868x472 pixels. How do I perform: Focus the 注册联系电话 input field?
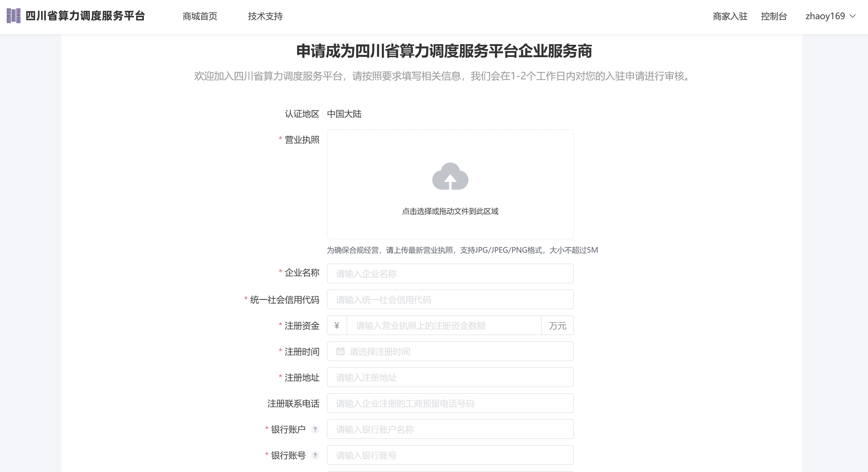click(x=450, y=403)
